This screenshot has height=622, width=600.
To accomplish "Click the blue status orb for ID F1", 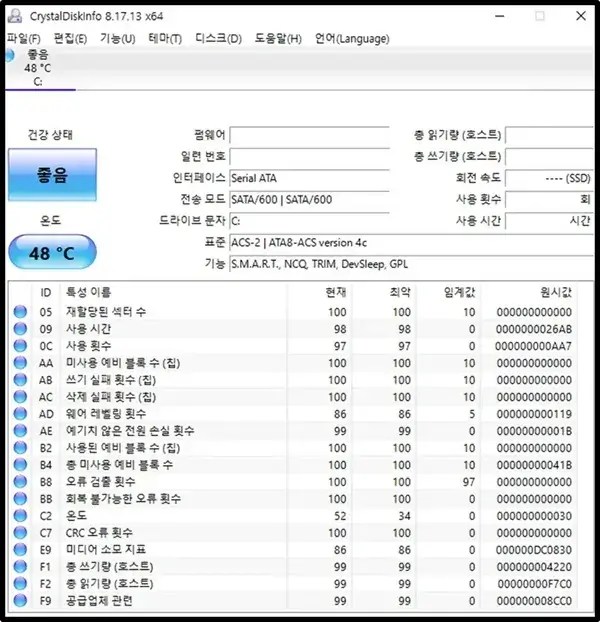I will pyautogui.click(x=20, y=566).
